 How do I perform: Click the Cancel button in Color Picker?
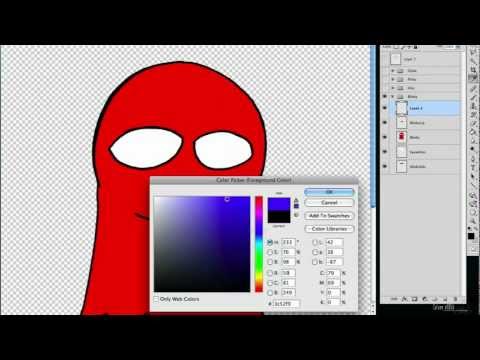coord(329,203)
